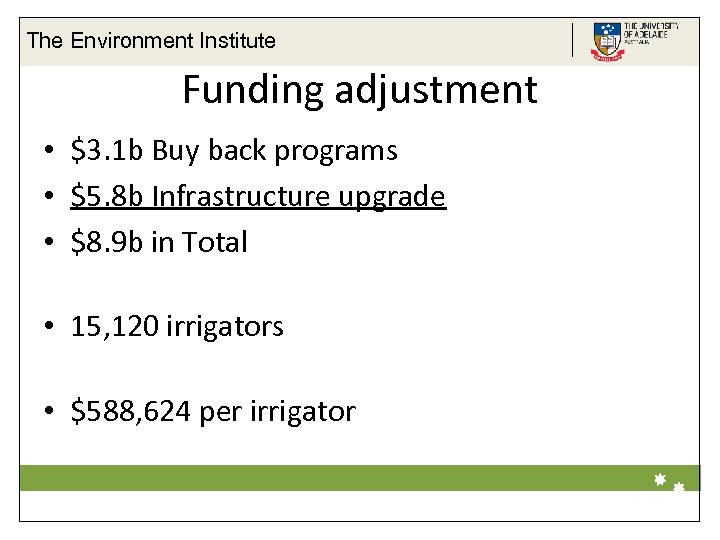Screen dimensions: 720x540
Task: Click the smaller star at bottom right
Action: pyautogui.click(x=679, y=487)
